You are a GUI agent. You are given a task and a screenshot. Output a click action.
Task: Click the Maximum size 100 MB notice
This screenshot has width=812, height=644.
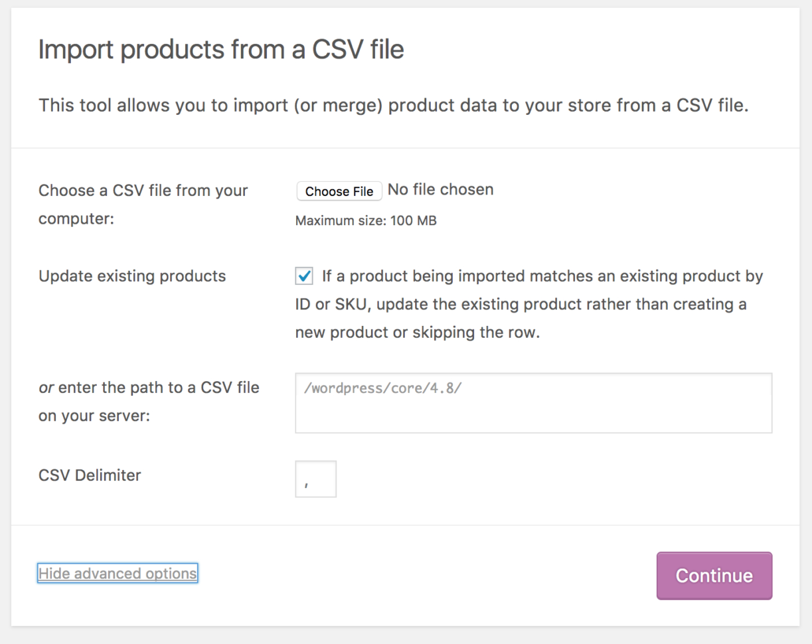click(366, 220)
